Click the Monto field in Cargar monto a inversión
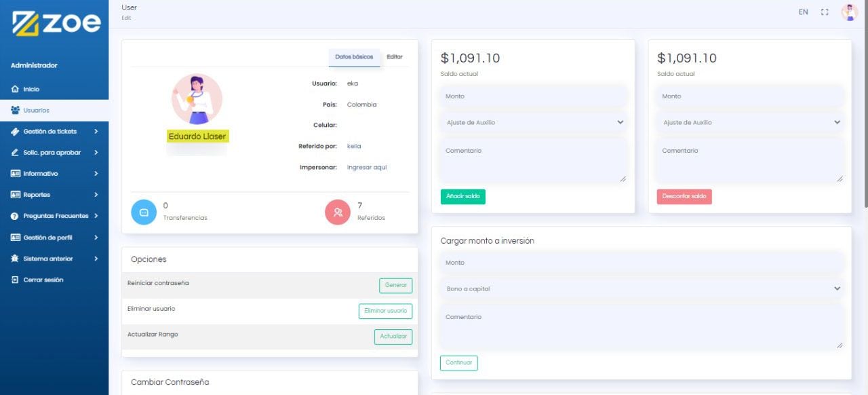The image size is (868, 395). click(642, 263)
